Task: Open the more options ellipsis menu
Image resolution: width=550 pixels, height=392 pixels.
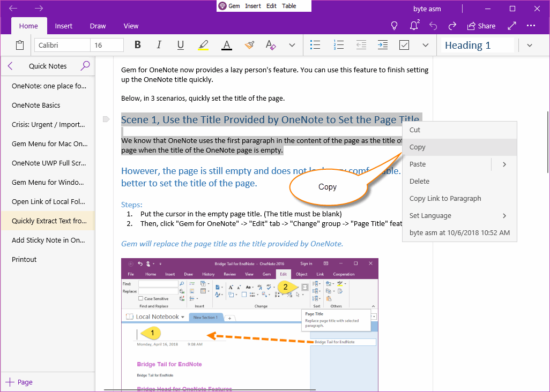Action: (x=531, y=26)
